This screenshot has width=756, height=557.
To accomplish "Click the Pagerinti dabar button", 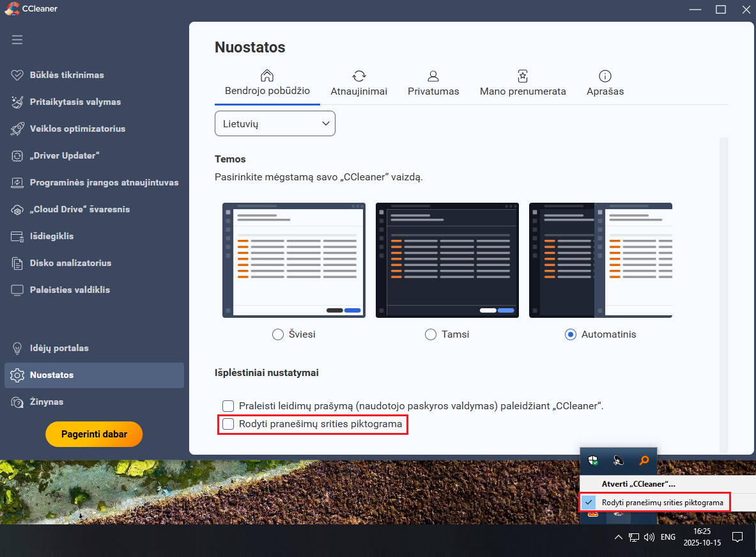I will pos(94,434).
